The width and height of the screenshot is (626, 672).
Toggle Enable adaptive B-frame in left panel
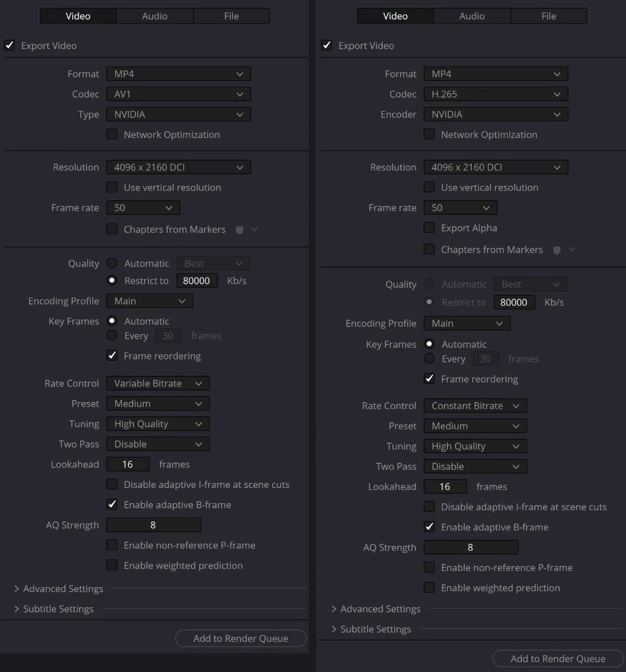click(x=112, y=504)
